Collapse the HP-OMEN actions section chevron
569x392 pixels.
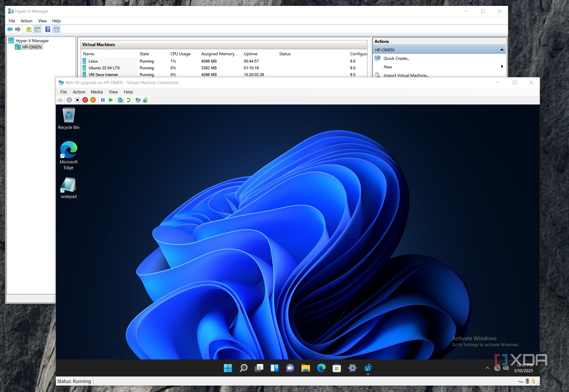pyautogui.click(x=501, y=49)
